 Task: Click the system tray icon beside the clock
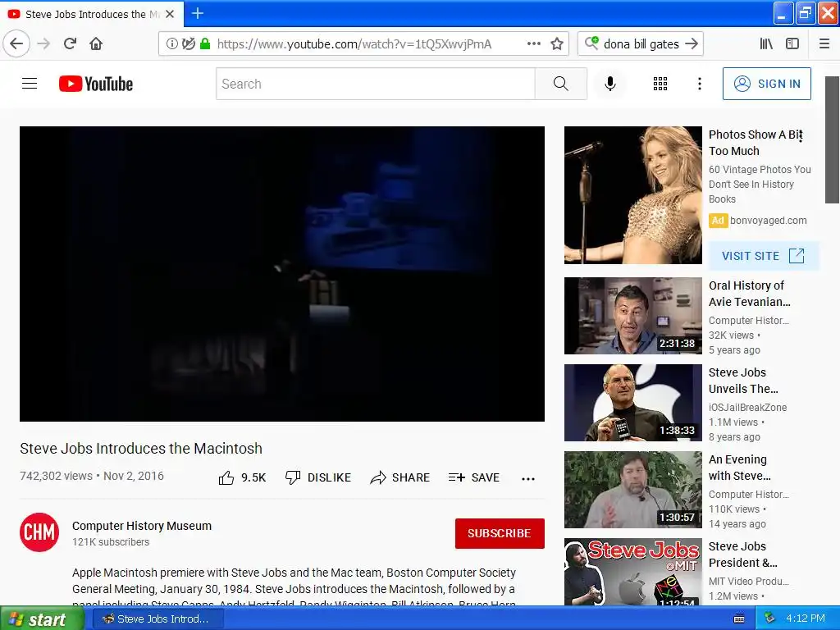point(769,619)
